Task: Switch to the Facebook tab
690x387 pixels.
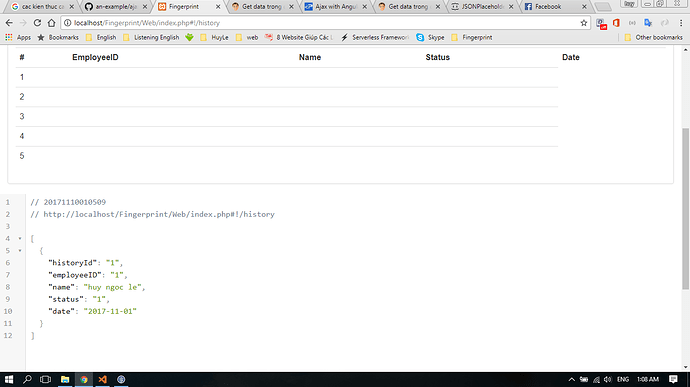Action: pos(554,7)
